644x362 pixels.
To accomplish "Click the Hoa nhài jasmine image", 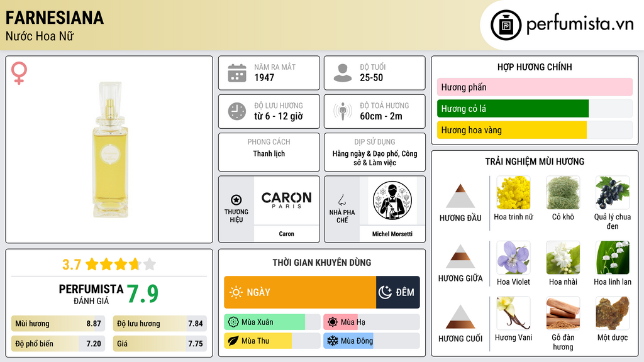I will tap(563, 258).
